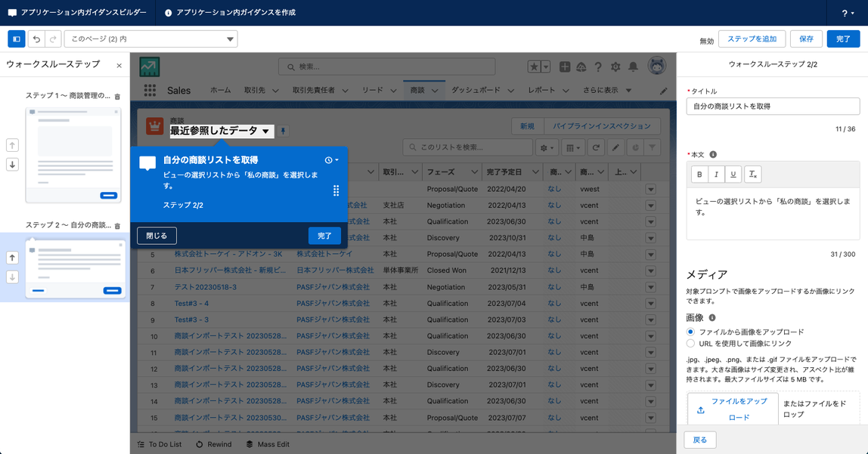Move step 1 down with arrow

(12, 164)
